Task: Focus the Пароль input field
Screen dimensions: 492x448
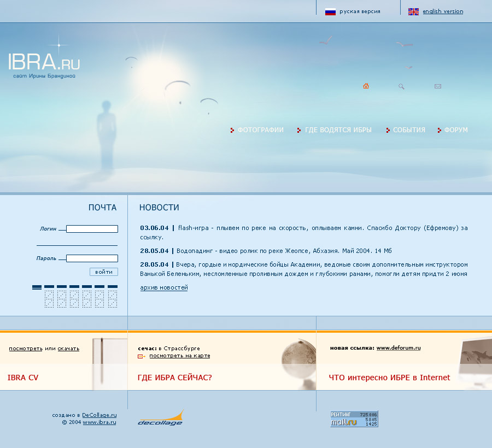Action: point(92,258)
